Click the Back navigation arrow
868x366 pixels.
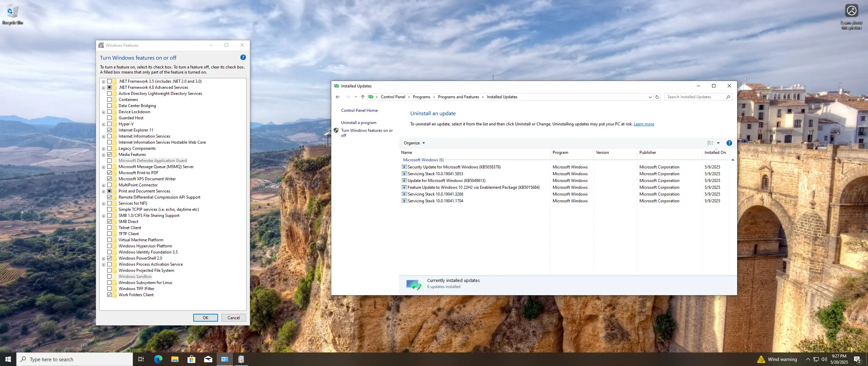[338, 97]
